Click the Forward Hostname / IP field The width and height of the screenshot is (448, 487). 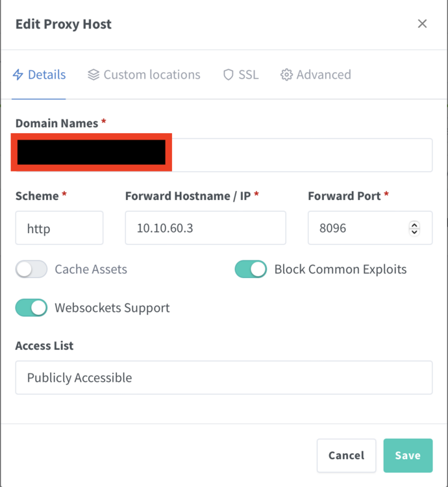click(206, 228)
